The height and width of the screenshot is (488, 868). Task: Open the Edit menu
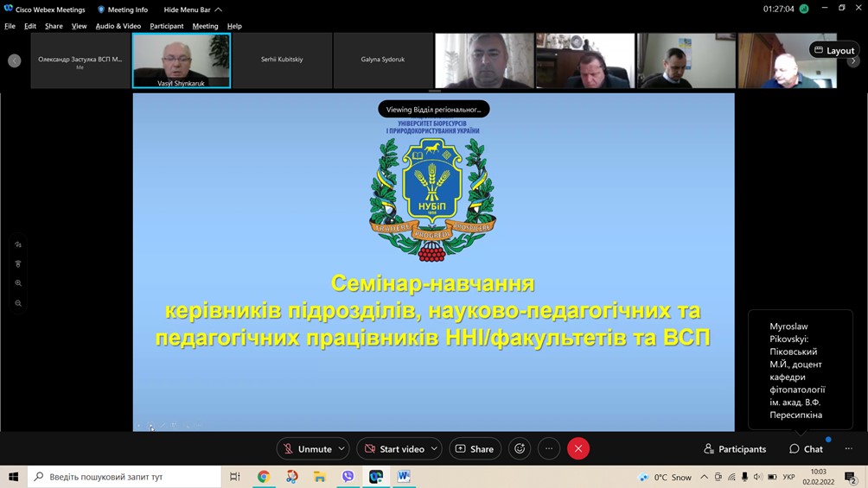30,26
